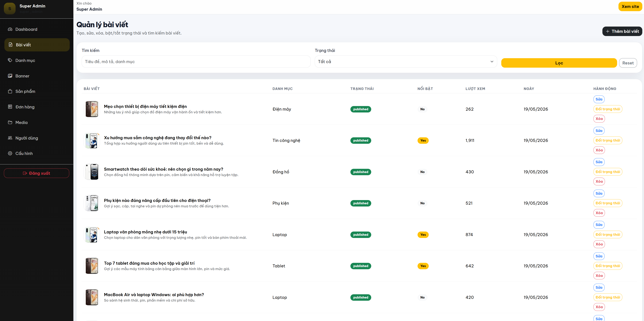This screenshot has width=644, height=321.
Task: Click the Xem site button
Action: pyautogui.click(x=630, y=6)
